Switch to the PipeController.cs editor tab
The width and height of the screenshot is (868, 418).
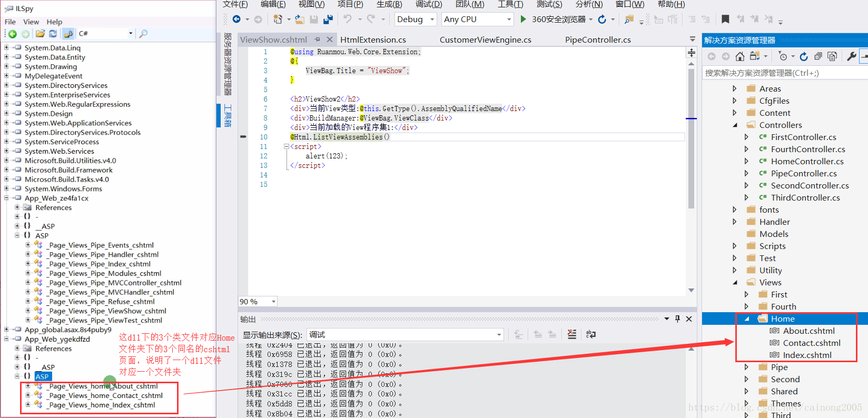[x=598, y=40]
